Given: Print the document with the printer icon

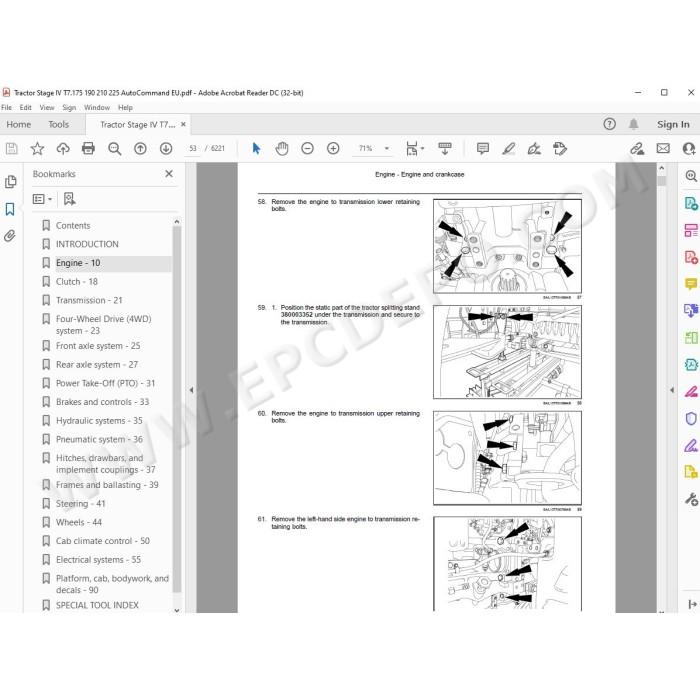Looking at the screenshot, I should (x=88, y=148).
